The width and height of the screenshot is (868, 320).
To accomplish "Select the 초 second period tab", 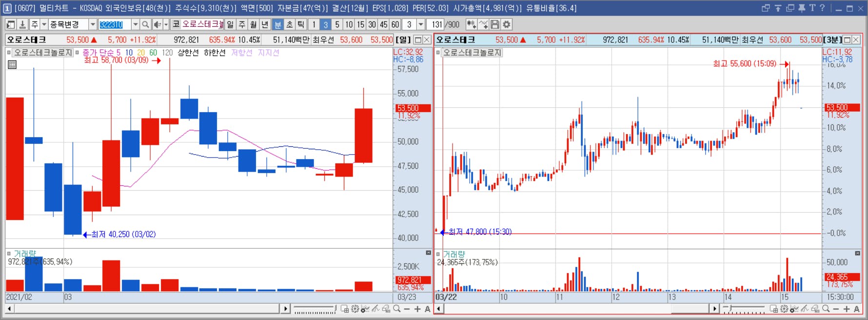I will pos(289,24).
